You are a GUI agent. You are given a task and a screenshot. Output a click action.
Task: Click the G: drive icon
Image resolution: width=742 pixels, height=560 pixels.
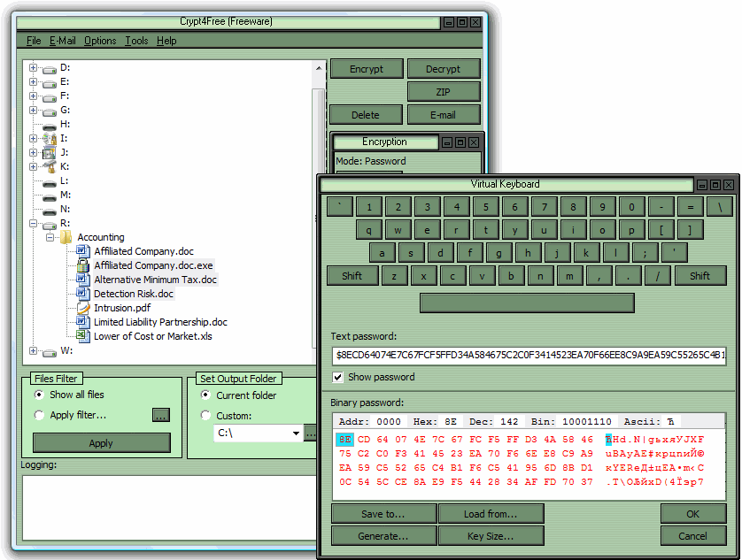[50, 111]
